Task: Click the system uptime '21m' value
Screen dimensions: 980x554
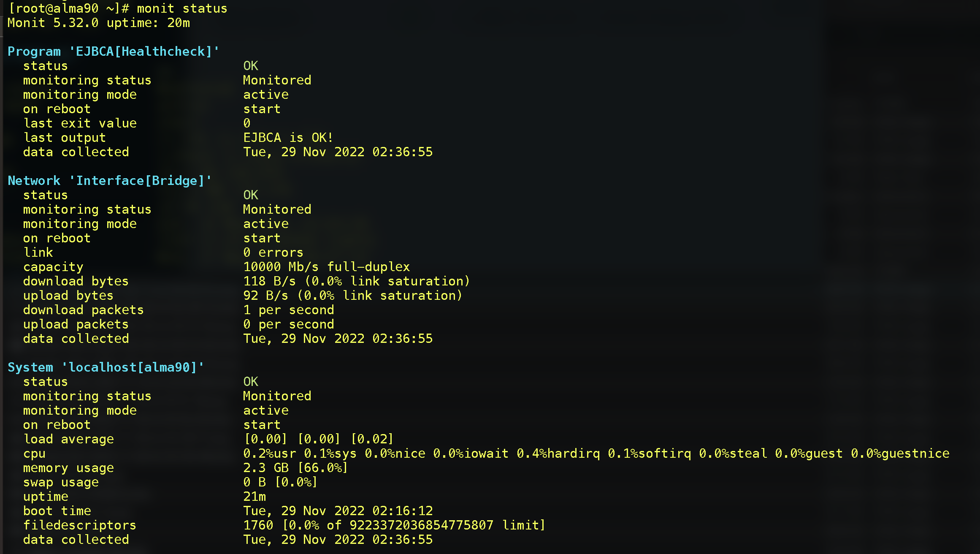Action: (254, 497)
